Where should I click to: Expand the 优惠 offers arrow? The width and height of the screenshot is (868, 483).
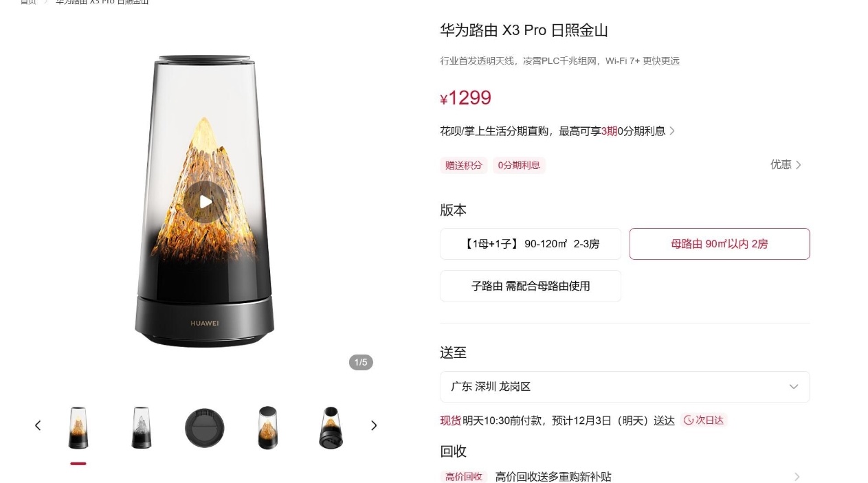(x=799, y=165)
